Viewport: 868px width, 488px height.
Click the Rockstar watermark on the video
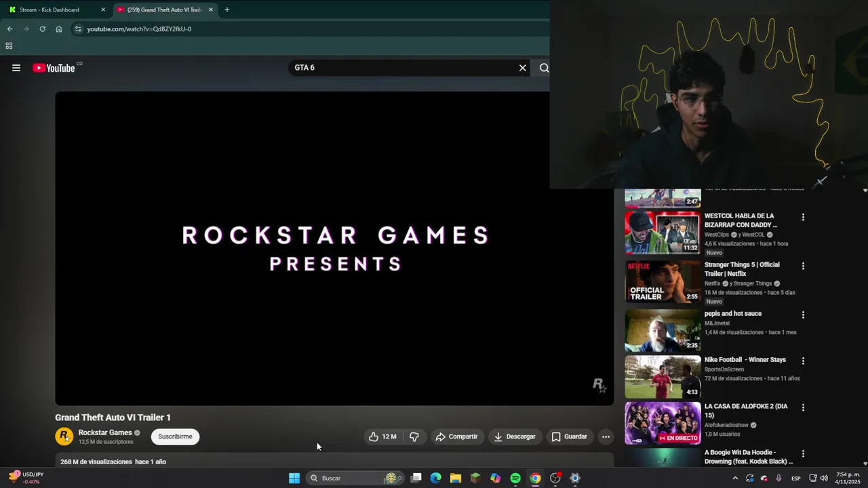pyautogui.click(x=599, y=385)
